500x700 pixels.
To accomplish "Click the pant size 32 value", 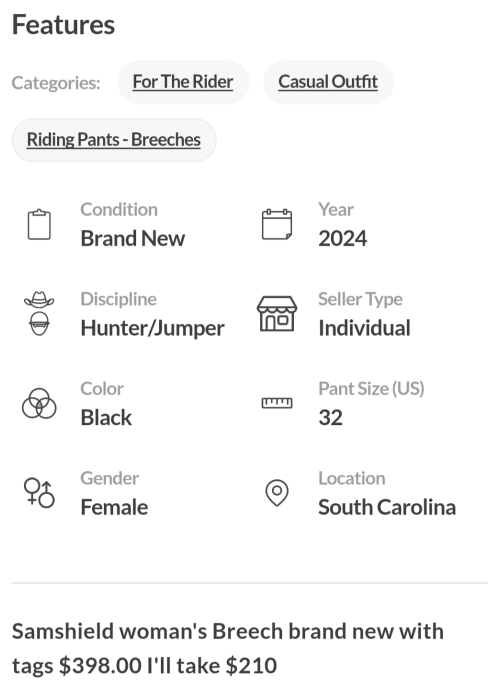I will click(x=330, y=418).
